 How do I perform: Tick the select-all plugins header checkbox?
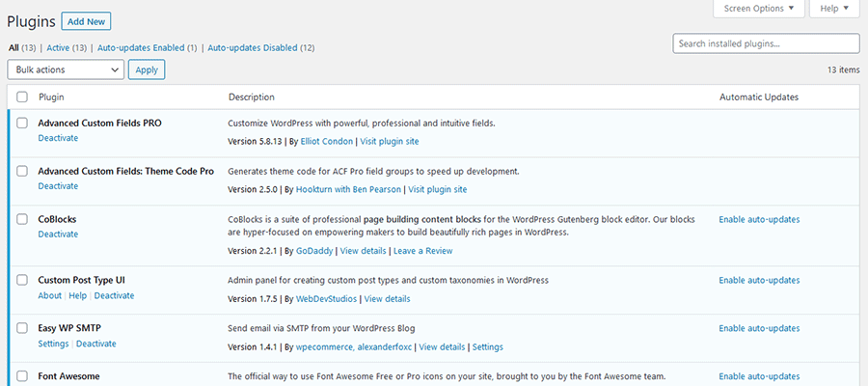pos(22,97)
